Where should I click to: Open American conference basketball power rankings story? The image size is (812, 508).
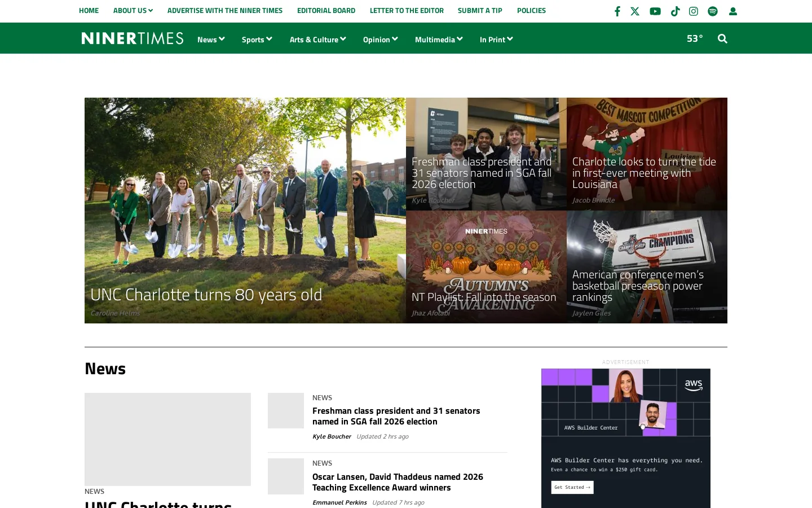[x=638, y=286]
